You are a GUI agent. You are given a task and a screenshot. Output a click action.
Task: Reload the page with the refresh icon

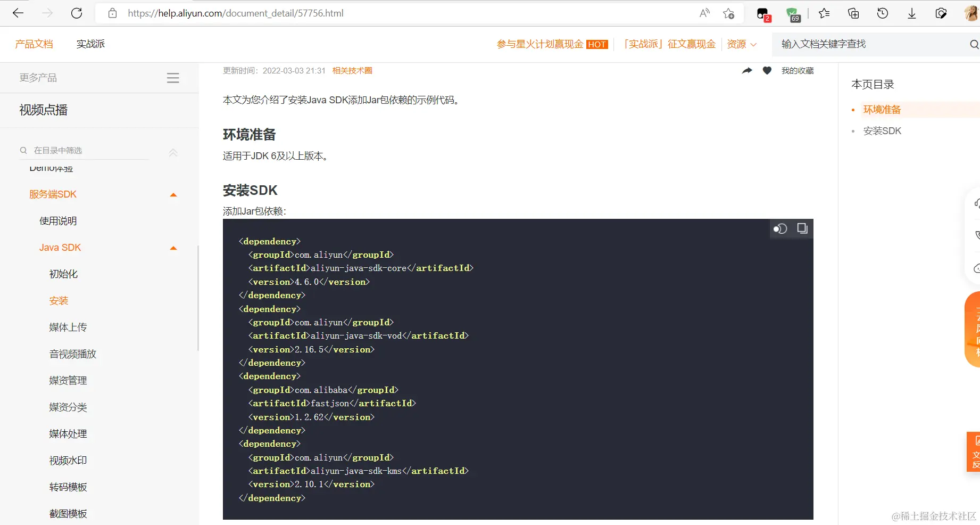(76, 13)
